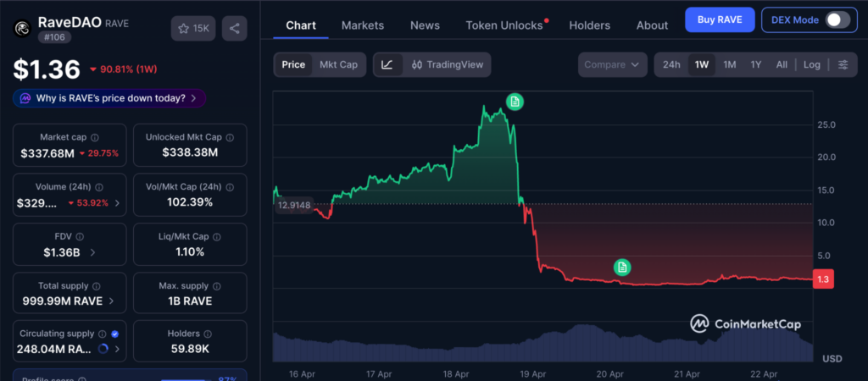The height and width of the screenshot is (381, 868).
Task: Switch to the Token Unlocks tab
Action: click(504, 25)
